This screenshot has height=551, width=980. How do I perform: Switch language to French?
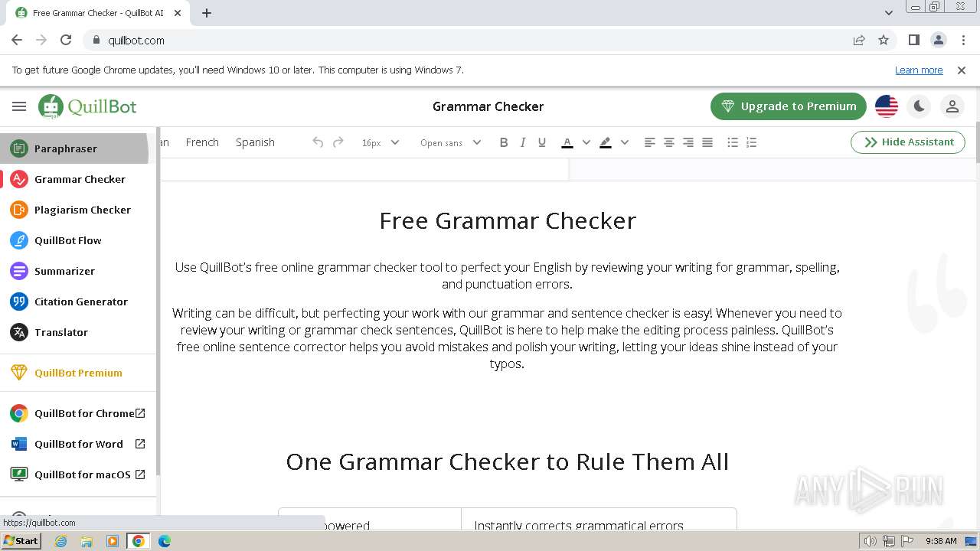click(x=202, y=142)
